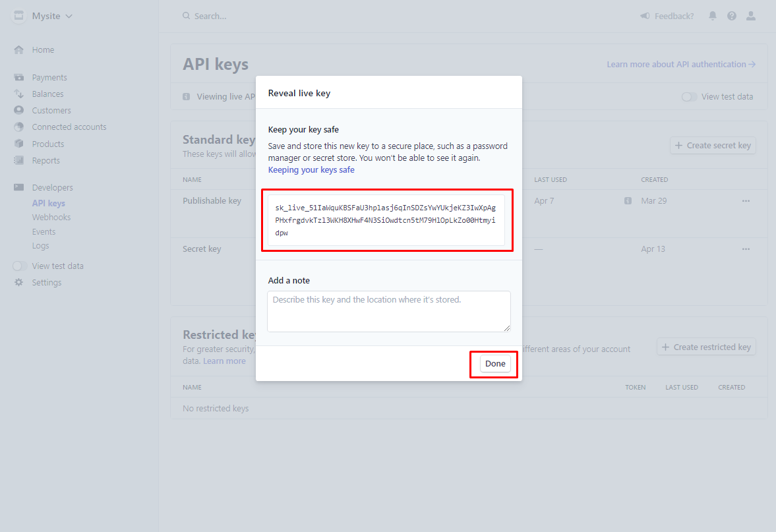Open the Products section
The image size is (776, 532).
(x=49, y=143)
